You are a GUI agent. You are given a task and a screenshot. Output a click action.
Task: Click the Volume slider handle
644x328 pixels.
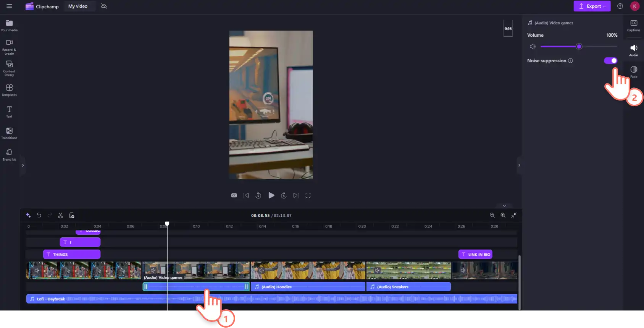pyautogui.click(x=579, y=47)
